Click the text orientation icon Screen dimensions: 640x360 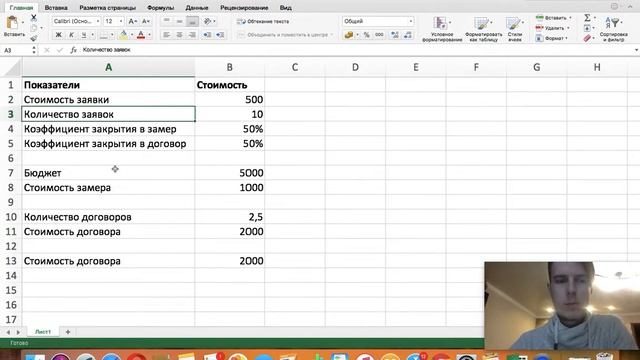[208, 21]
